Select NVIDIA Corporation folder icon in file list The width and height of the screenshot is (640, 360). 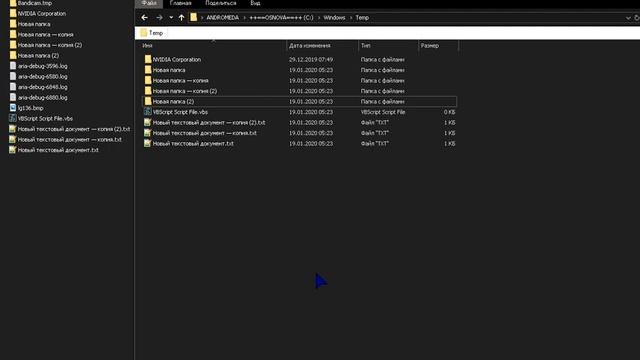[148, 60]
